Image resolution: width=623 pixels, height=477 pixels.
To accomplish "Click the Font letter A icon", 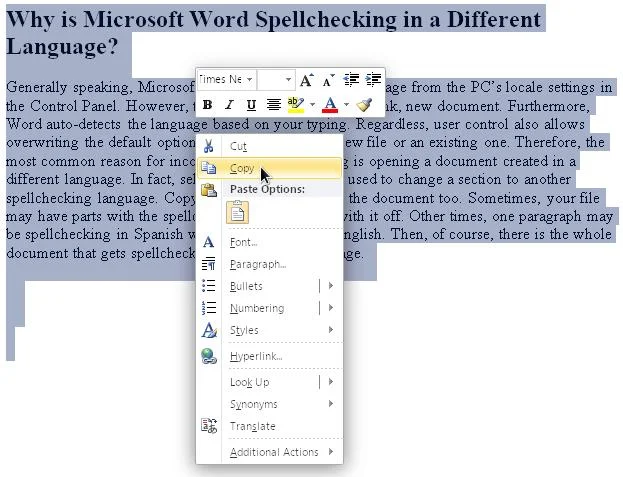I will [209, 242].
